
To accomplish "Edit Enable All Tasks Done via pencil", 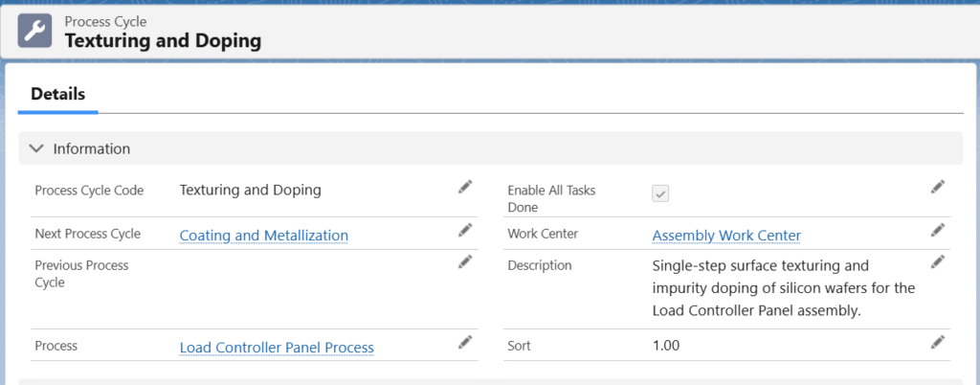I will 938,187.
